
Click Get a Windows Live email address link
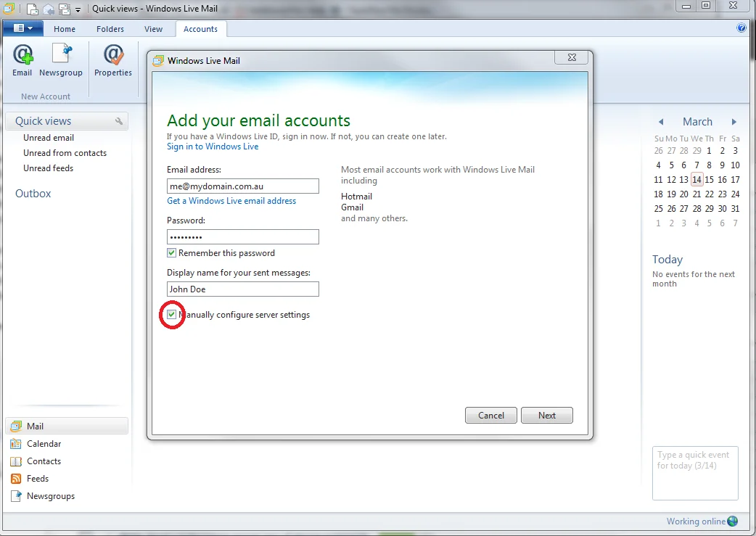[231, 201]
